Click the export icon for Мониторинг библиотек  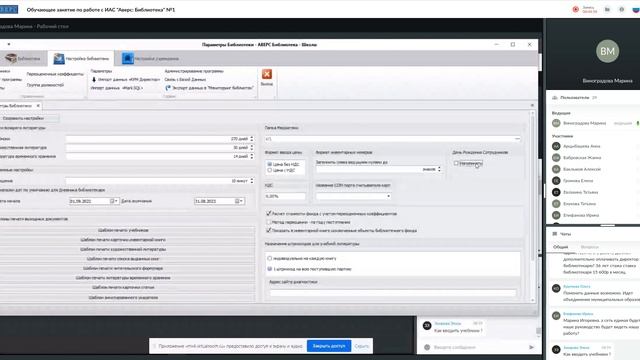168,88
